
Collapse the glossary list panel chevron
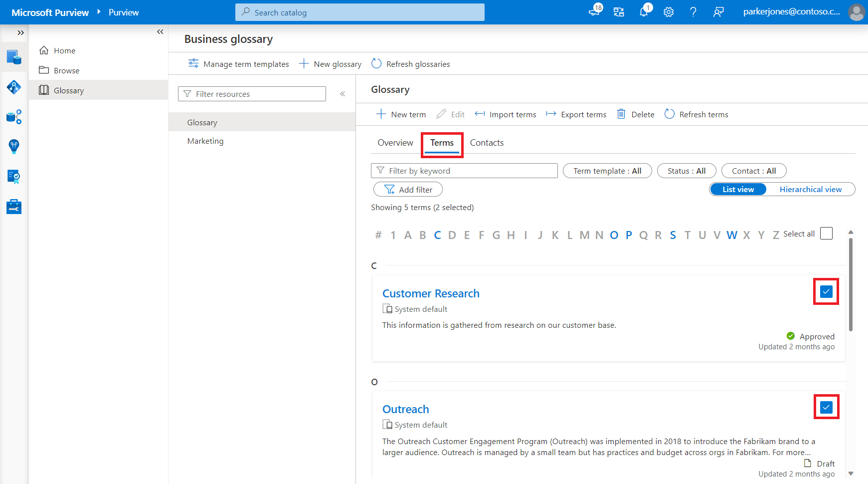(343, 94)
